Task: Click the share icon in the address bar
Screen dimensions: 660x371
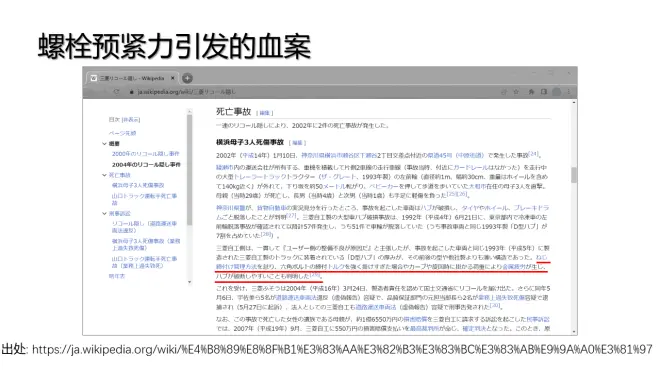Action: [503, 92]
